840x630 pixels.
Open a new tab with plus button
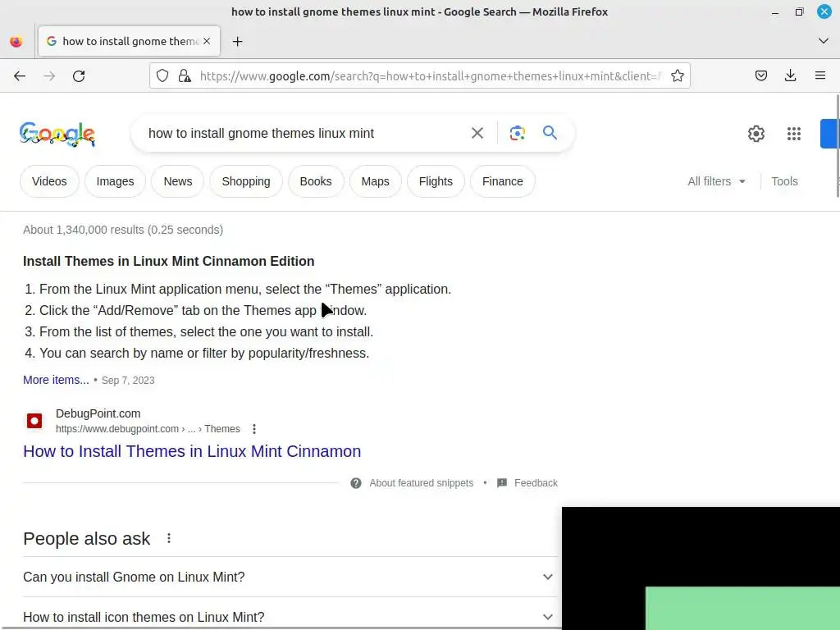pyautogui.click(x=237, y=41)
